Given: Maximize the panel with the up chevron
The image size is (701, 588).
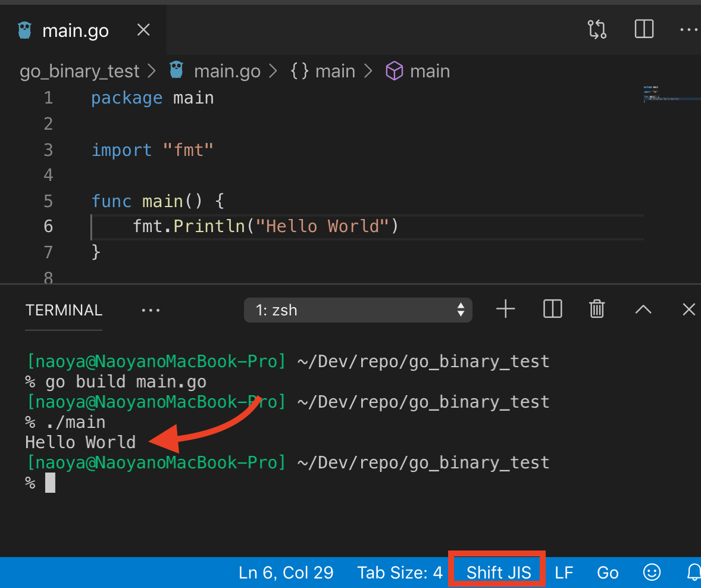Looking at the screenshot, I should coord(643,309).
